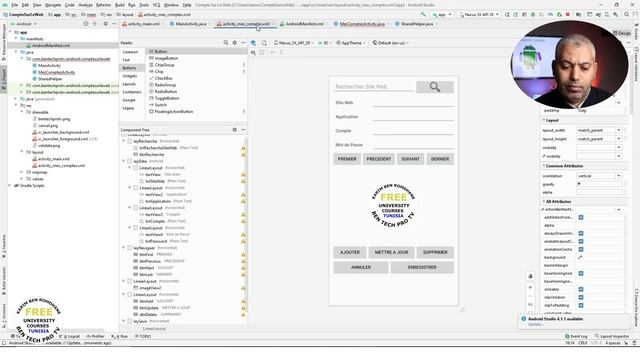The width and height of the screenshot is (640, 360).
Task: Toggle the addStatesFromChildren checkbox
Action: pyautogui.click(x=581, y=218)
